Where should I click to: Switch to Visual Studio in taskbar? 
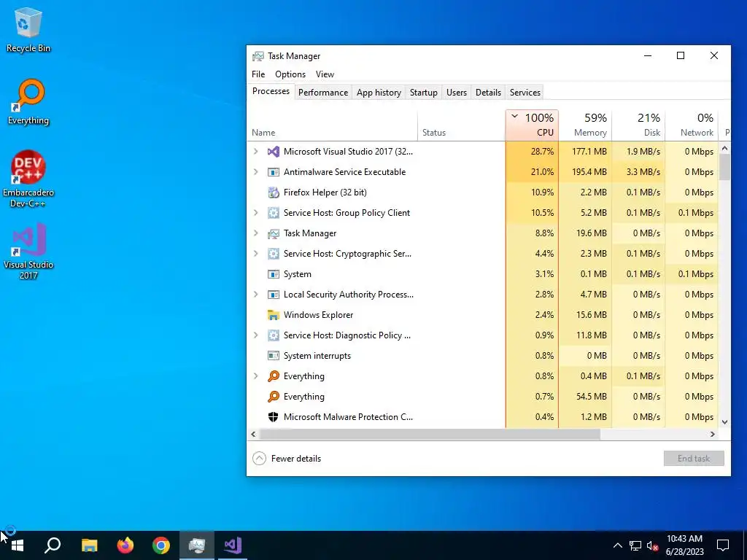point(233,545)
